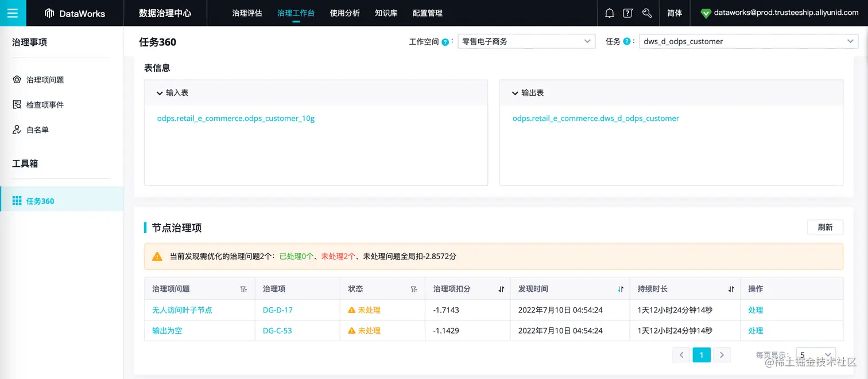The height and width of the screenshot is (379, 868).
Task: Open the 每页显示 page size dropdown
Action: (816, 355)
